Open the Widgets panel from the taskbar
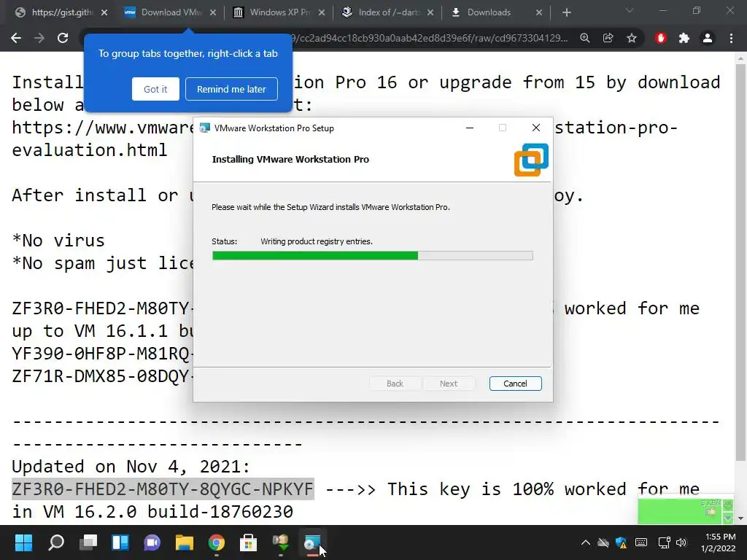The width and height of the screenshot is (747, 560). click(120, 542)
